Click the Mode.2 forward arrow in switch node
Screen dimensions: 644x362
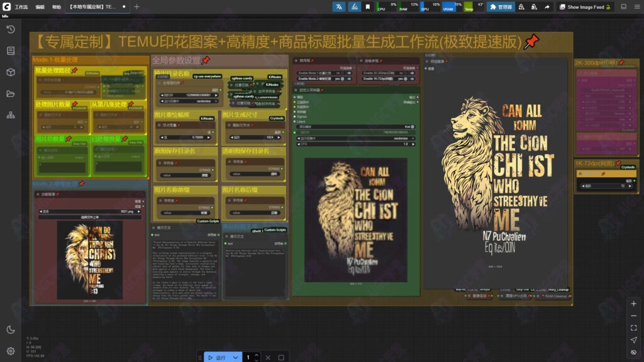tap(350, 79)
